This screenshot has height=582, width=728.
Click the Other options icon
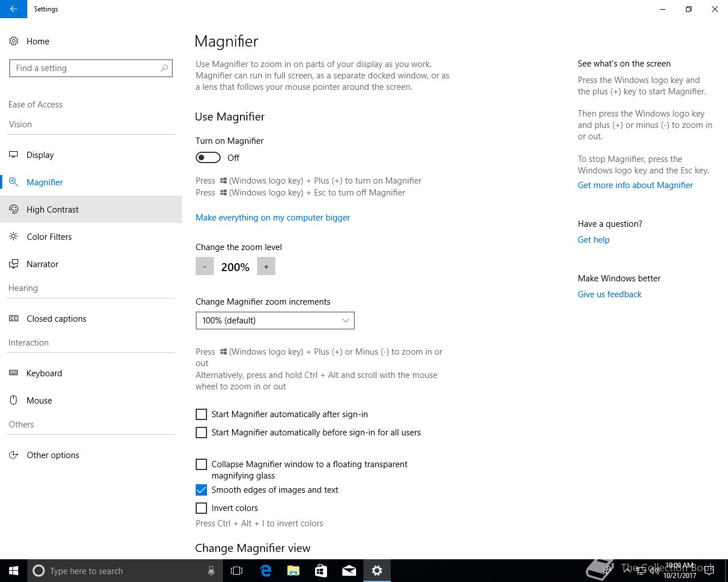point(14,455)
